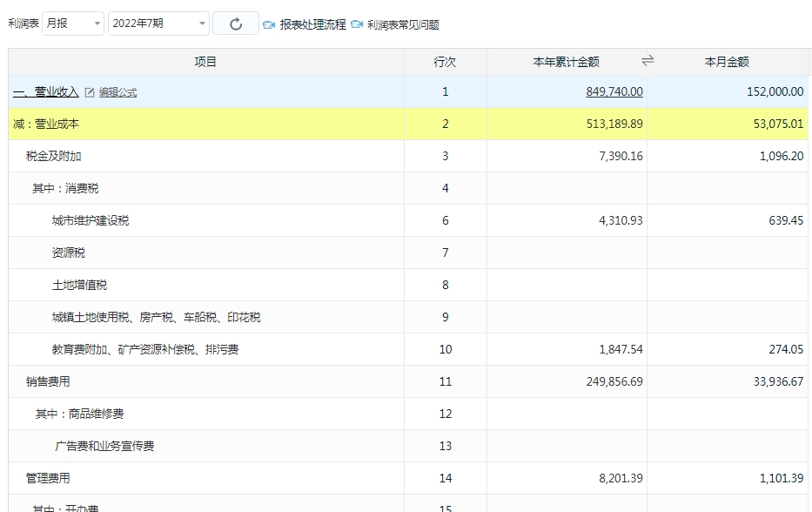Swap columns using the double-arrow icon

point(648,61)
